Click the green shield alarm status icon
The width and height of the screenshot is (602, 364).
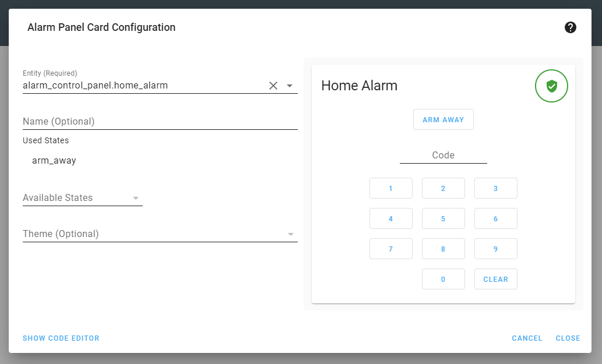(551, 86)
